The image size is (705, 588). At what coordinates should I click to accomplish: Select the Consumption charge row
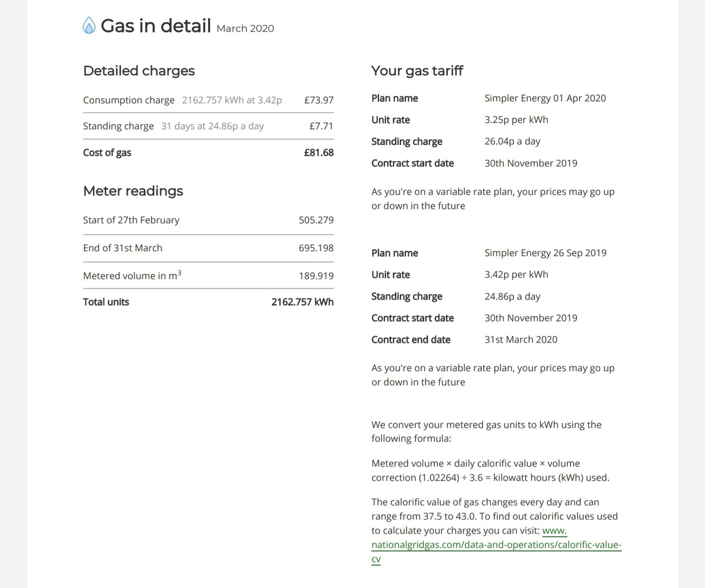coord(208,100)
